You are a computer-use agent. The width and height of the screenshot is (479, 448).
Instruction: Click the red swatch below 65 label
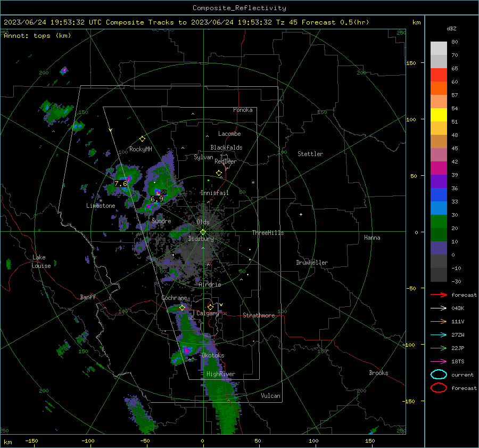pyautogui.click(x=439, y=75)
